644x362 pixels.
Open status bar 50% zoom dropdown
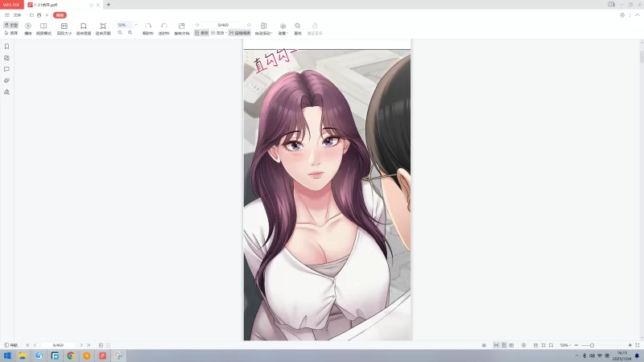click(566, 345)
